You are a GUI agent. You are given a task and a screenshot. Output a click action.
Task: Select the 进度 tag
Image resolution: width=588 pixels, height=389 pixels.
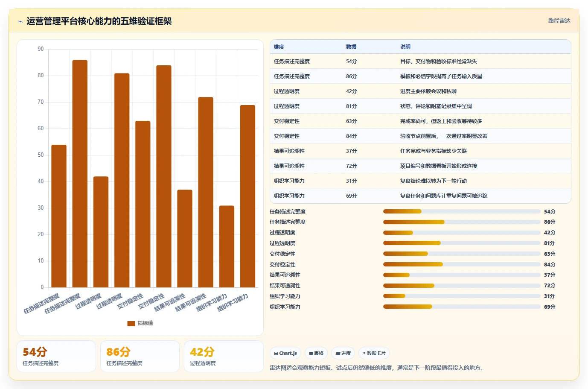(x=343, y=353)
